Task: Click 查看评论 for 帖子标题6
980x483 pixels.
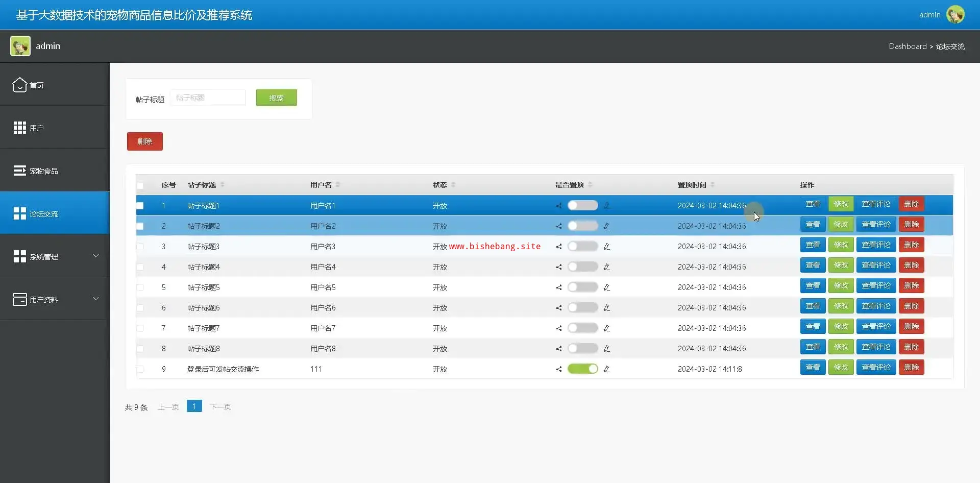Action: 876,306
